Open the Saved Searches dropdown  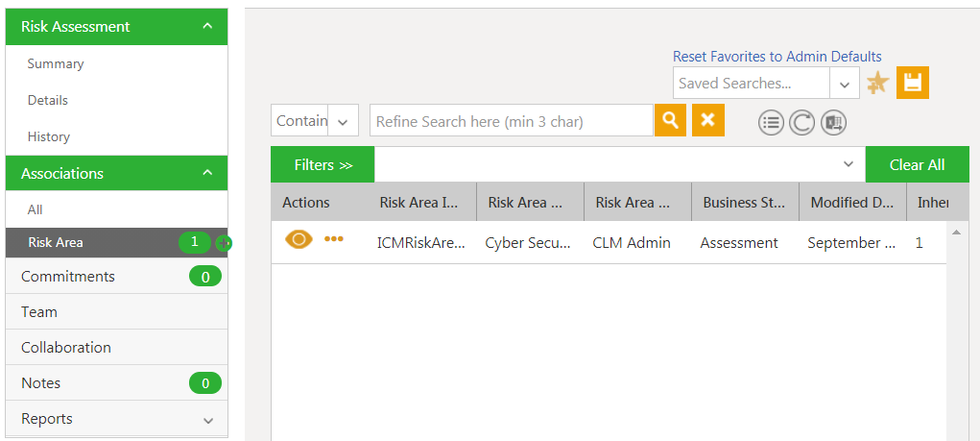click(844, 84)
